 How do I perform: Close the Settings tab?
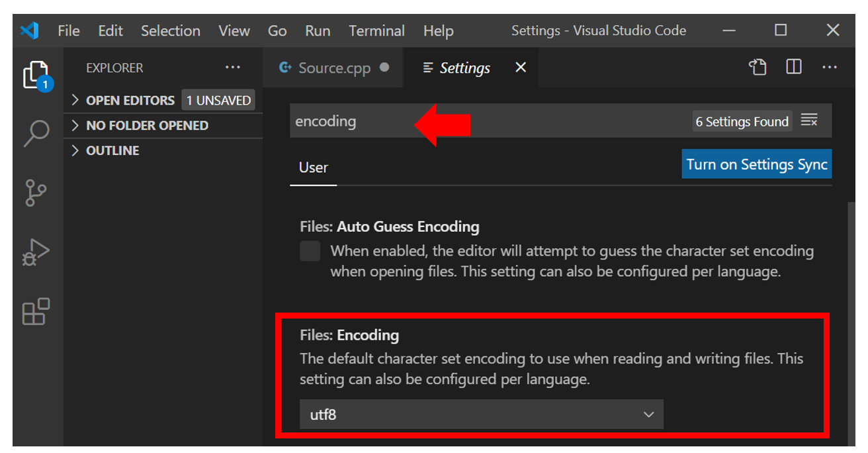521,68
